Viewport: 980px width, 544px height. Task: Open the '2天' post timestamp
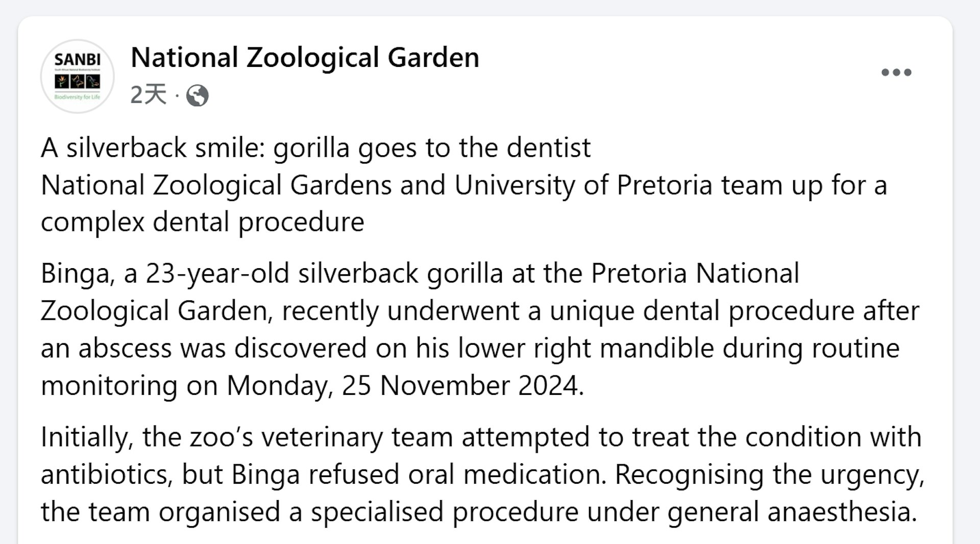[149, 95]
